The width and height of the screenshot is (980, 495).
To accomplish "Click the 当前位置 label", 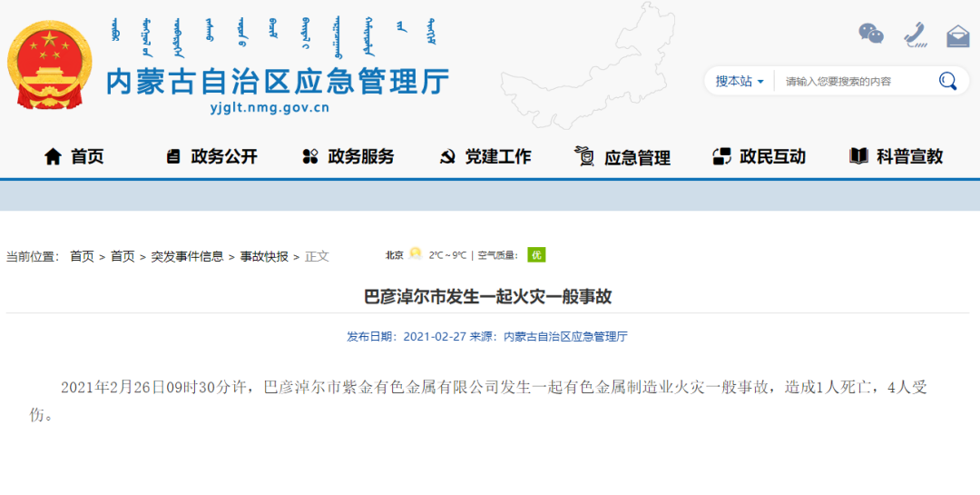I will click(33, 256).
